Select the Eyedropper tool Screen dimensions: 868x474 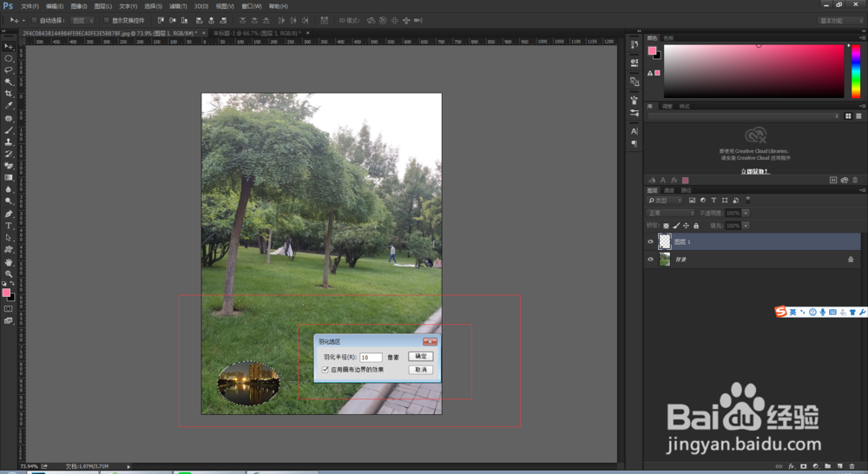(9, 105)
